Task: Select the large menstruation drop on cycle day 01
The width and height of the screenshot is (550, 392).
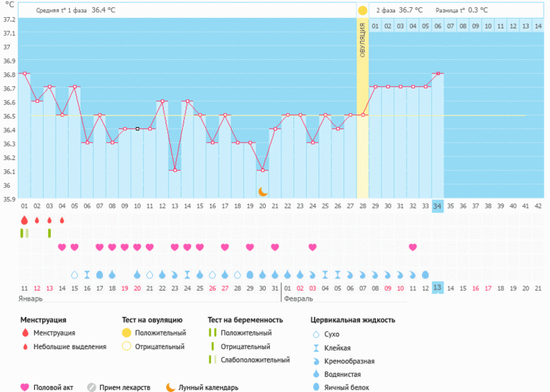Action: [x=24, y=220]
